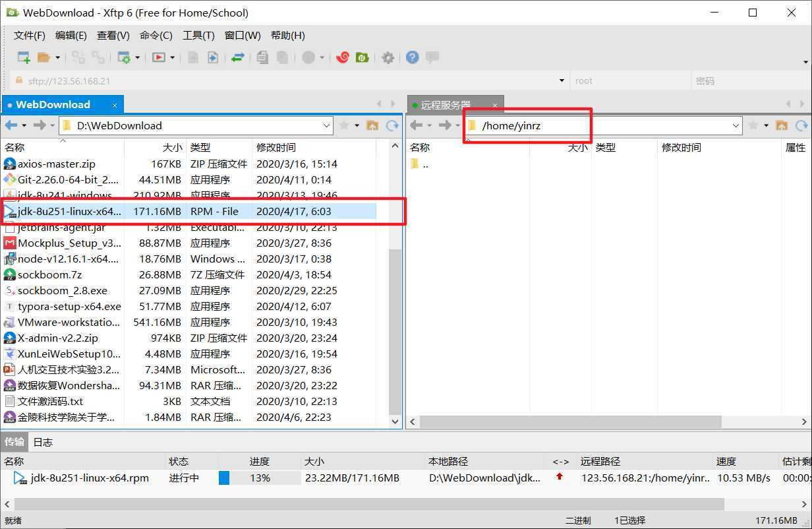812x529 pixels.
Task: Click the recording circle toolbar icon
Action: click(308, 57)
